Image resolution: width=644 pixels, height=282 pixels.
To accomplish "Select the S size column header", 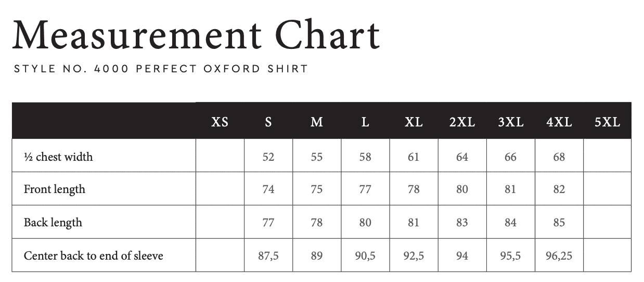I will (268, 122).
